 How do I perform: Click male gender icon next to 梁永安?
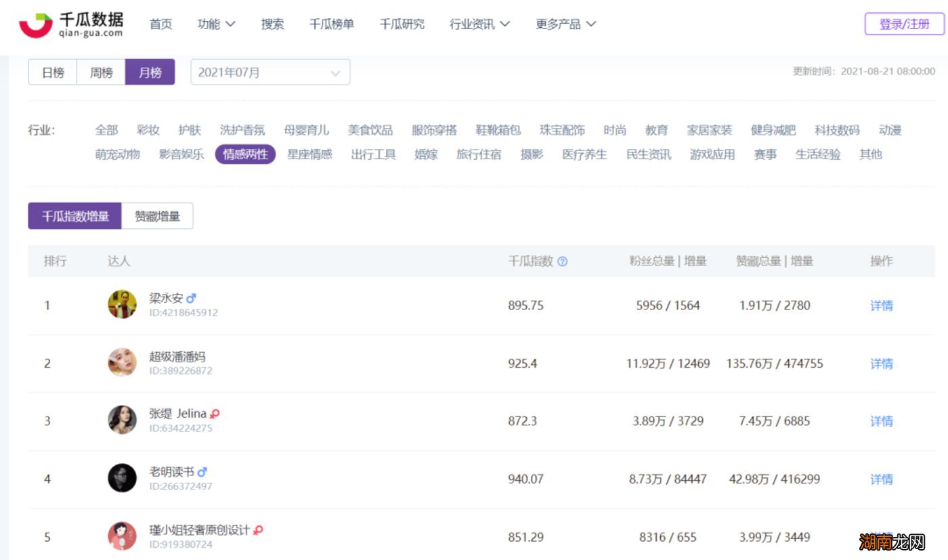191,298
